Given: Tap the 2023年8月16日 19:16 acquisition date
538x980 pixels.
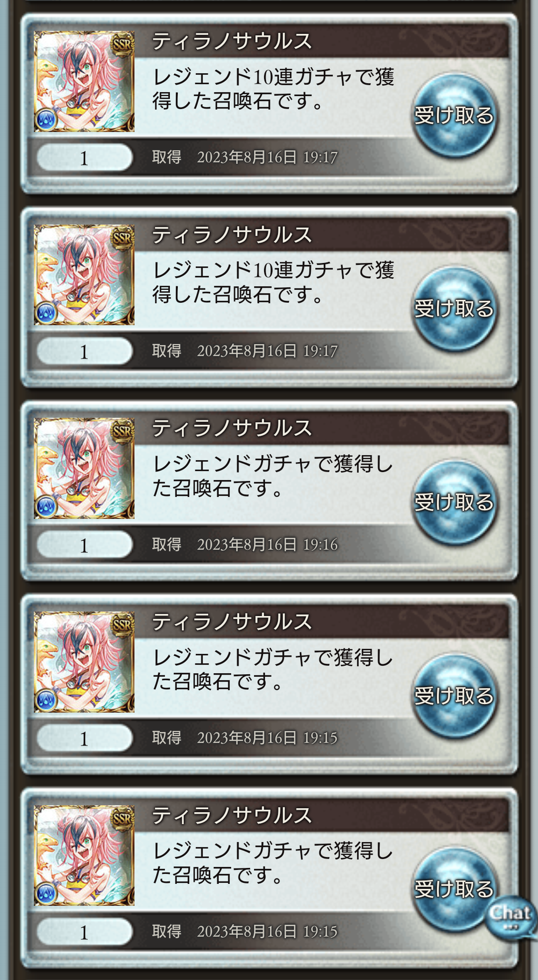Looking at the screenshot, I should coord(268,545).
